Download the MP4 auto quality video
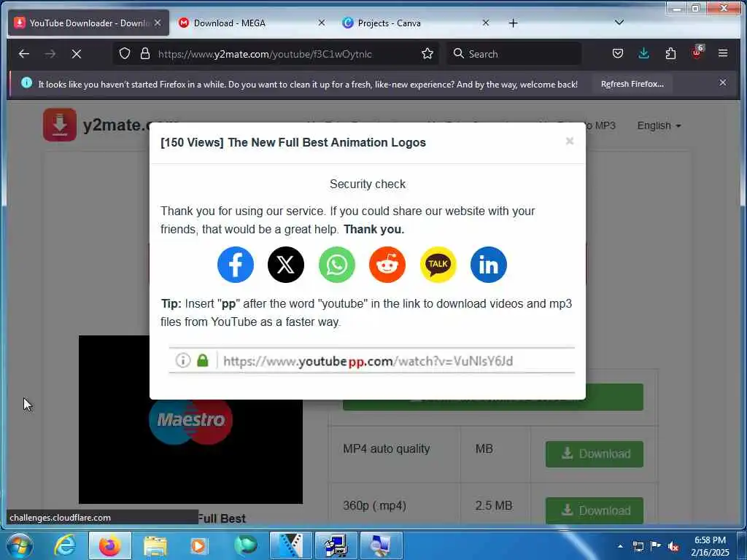Image resolution: width=747 pixels, height=560 pixels. point(594,454)
